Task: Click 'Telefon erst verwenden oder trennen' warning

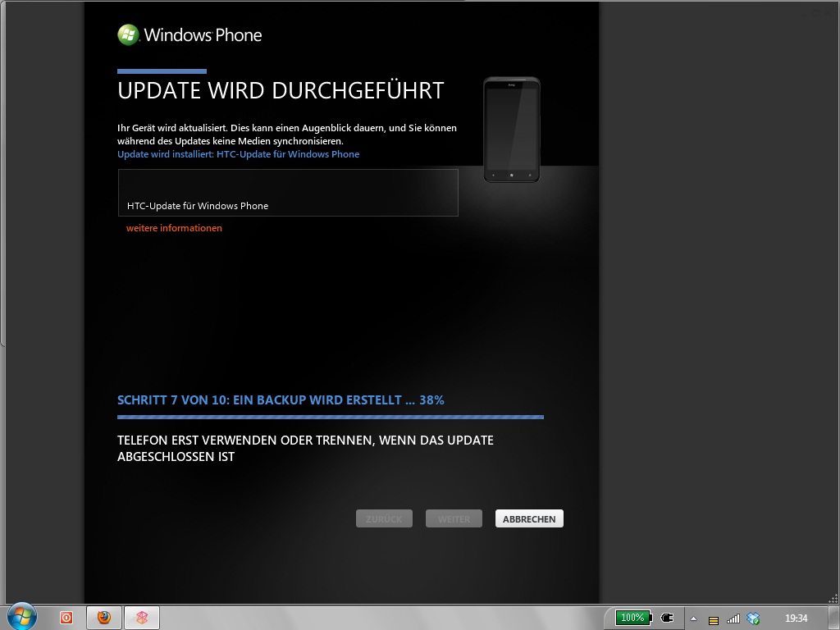Action: click(305, 449)
